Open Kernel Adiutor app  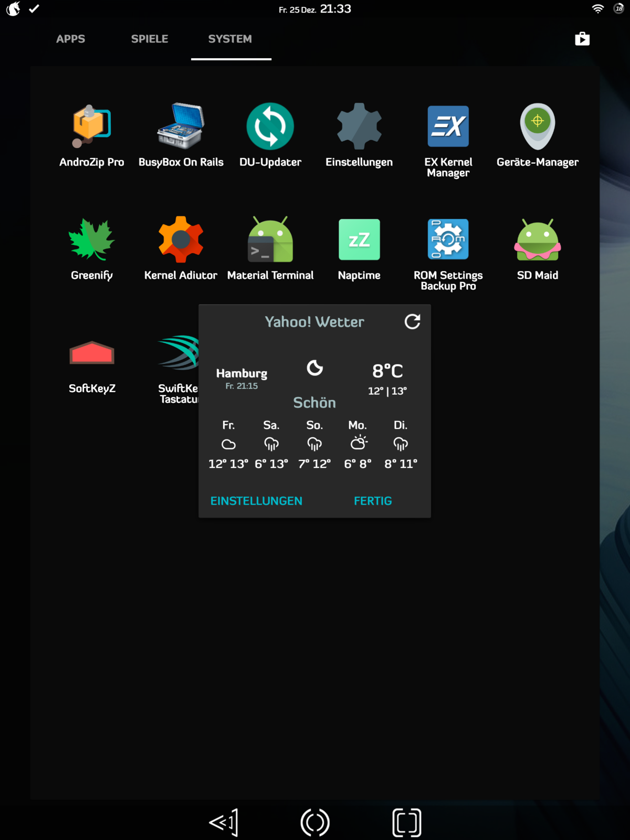[181, 240]
